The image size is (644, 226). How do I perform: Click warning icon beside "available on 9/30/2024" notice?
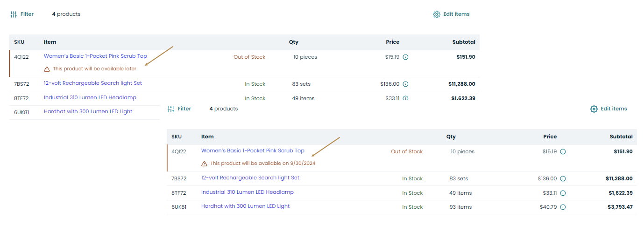click(x=204, y=164)
